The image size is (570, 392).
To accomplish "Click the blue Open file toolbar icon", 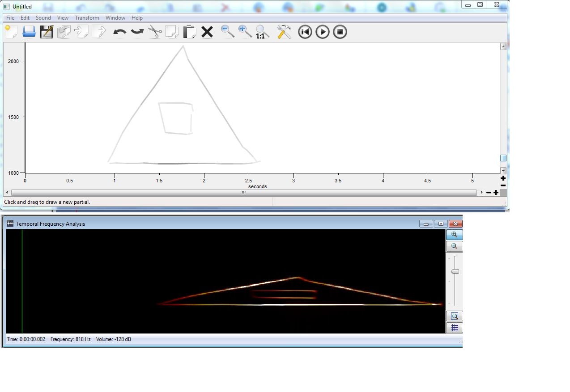I will (29, 32).
